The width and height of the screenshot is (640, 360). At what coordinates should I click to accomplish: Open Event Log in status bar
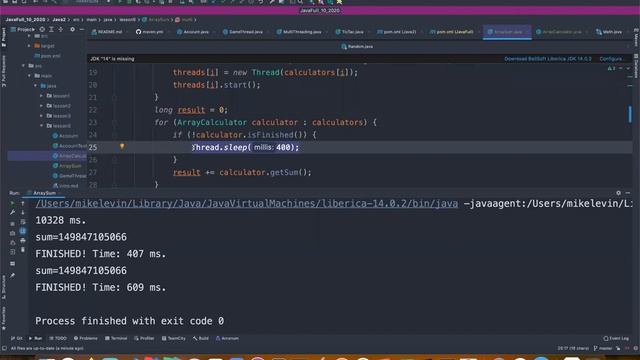point(616,338)
